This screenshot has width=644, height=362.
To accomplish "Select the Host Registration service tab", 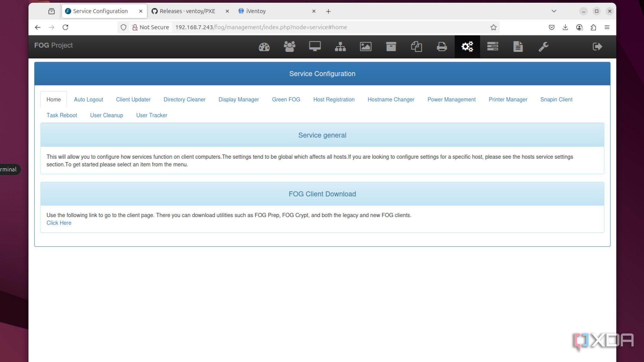I will 334,100.
